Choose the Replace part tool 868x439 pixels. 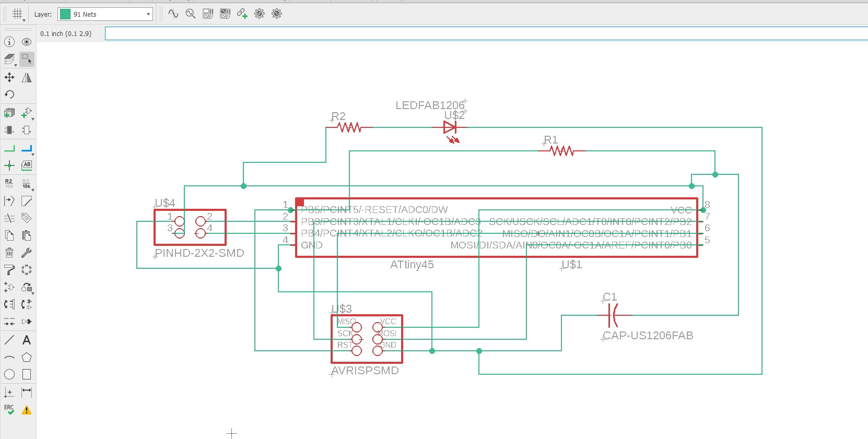(27, 287)
